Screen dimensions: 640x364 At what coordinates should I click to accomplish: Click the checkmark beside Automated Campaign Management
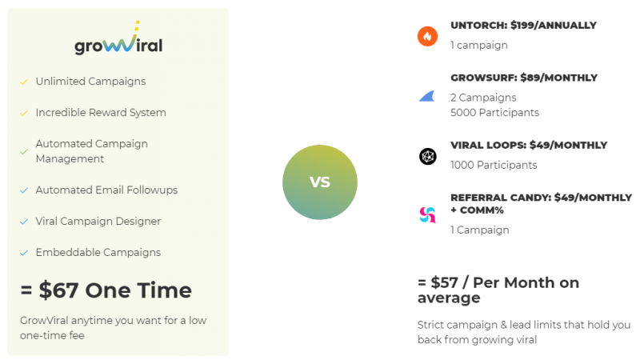coord(24,152)
